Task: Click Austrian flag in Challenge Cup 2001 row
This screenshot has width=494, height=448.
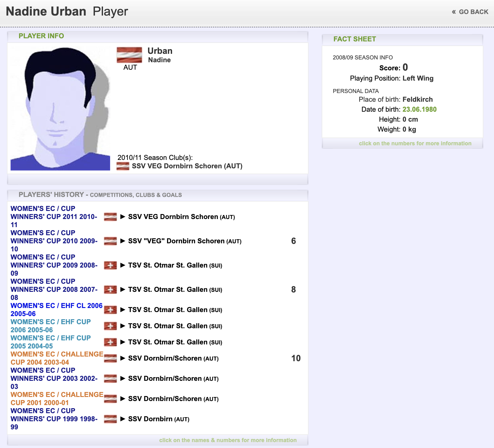Action: [x=110, y=399]
